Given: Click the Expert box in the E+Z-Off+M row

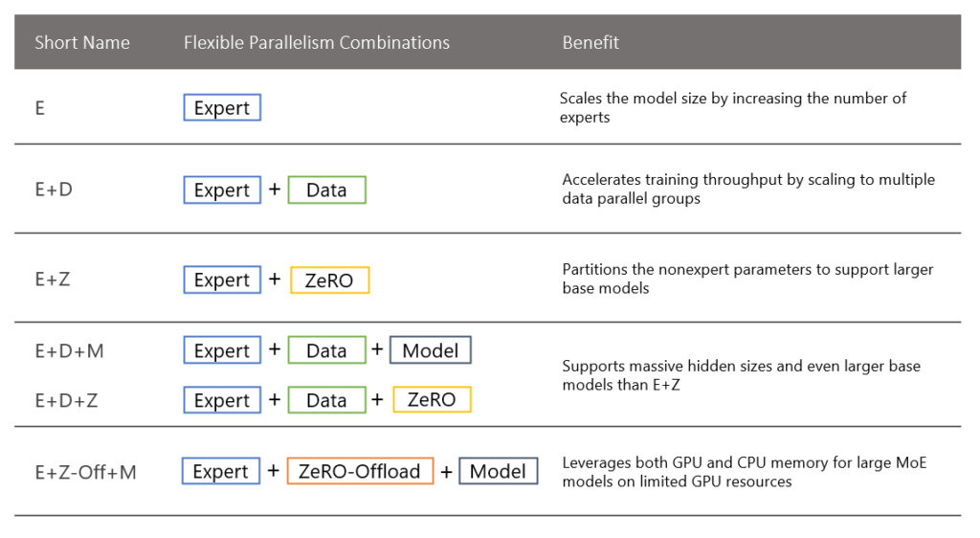Looking at the screenshot, I should [221, 472].
